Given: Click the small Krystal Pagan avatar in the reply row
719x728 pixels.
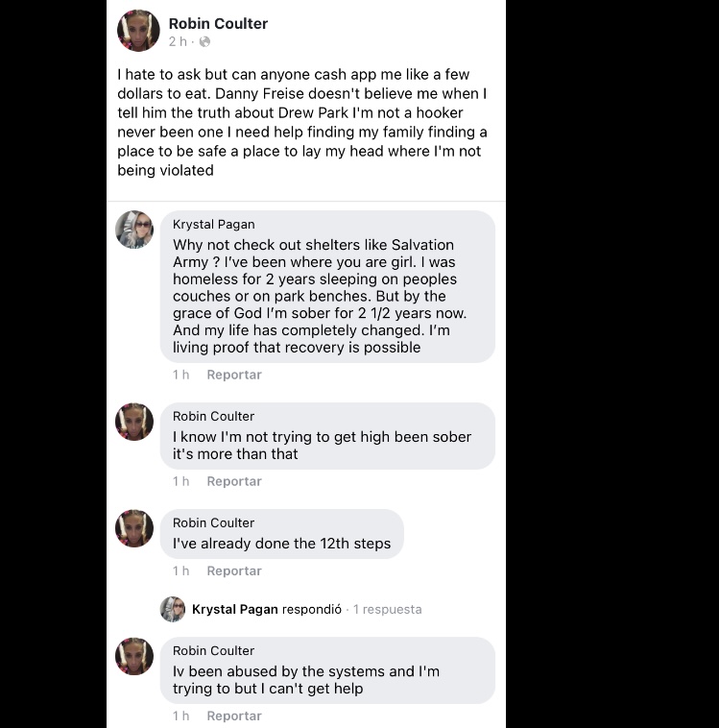Looking at the screenshot, I should (x=173, y=609).
